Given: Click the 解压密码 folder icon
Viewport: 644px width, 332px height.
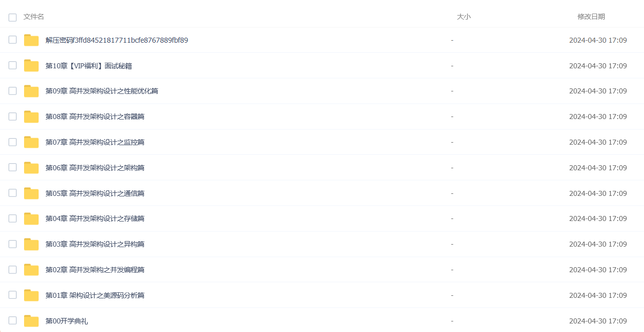Looking at the screenshot, I should 31,40.
